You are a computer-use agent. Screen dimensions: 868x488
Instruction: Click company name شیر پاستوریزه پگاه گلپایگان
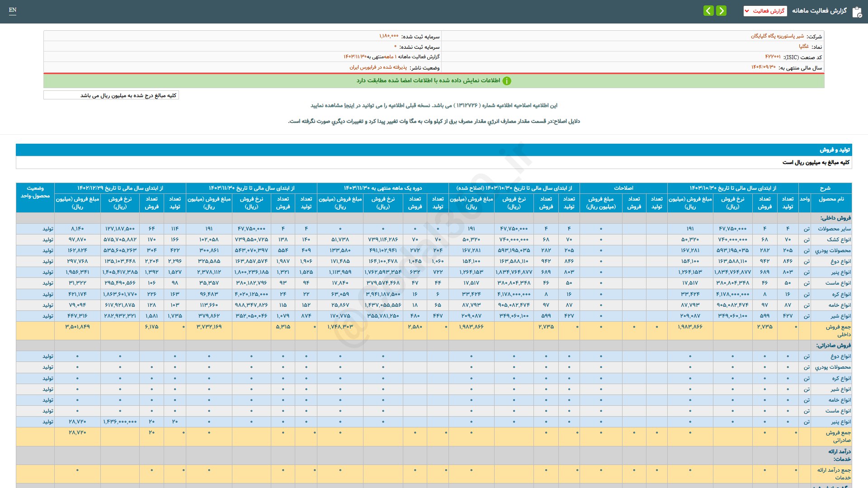[x=777, y=36]
